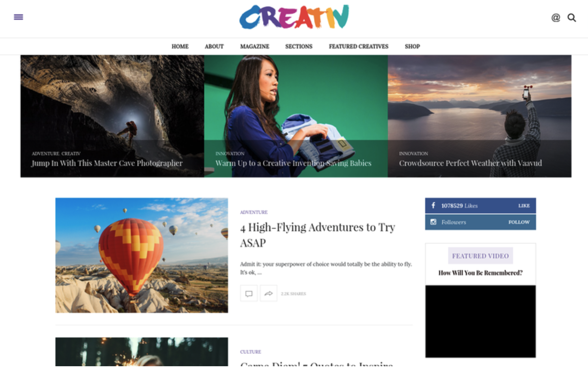Image resolution: width=588 pixels, height=368 pixels.
Task: Open the hamburger menu icon
Action: click(x=18, y=17)
